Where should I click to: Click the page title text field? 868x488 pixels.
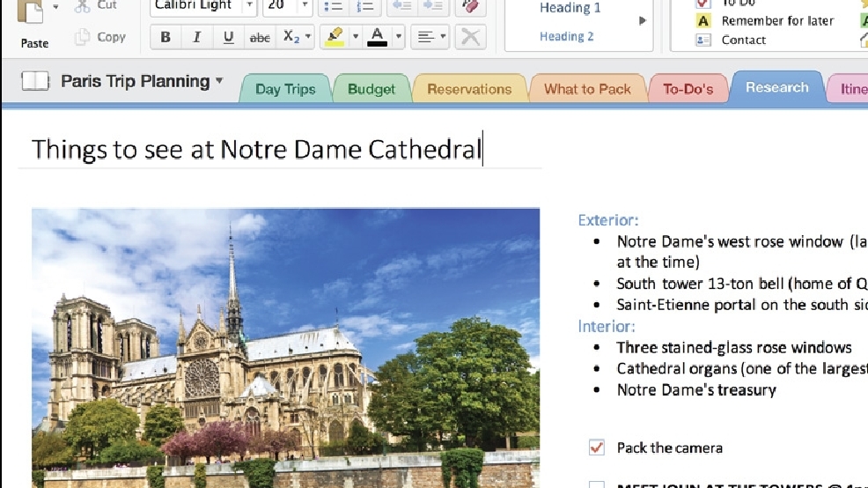(x=280, y=150)
